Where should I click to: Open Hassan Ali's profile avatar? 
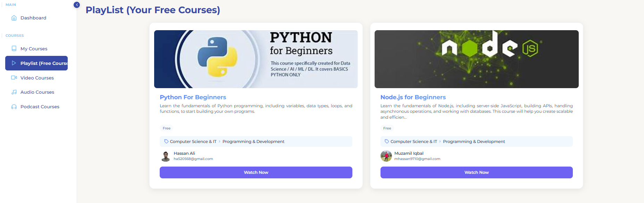(166, 156)
